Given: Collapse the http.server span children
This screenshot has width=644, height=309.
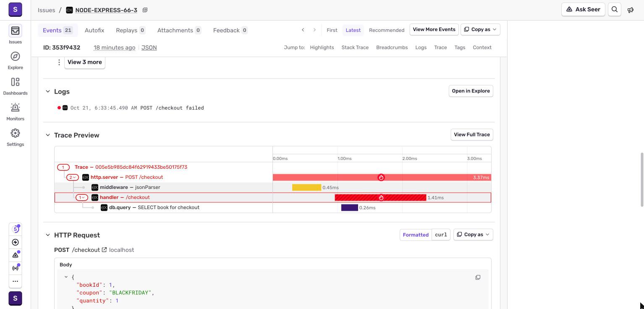Looking at the screenshot, I should pyautogui.click(x=73, y=177).
